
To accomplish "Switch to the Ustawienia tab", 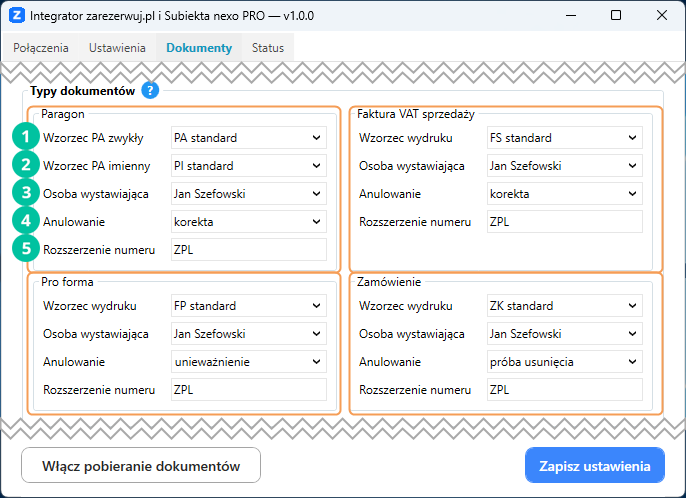I will pos(117,48).
